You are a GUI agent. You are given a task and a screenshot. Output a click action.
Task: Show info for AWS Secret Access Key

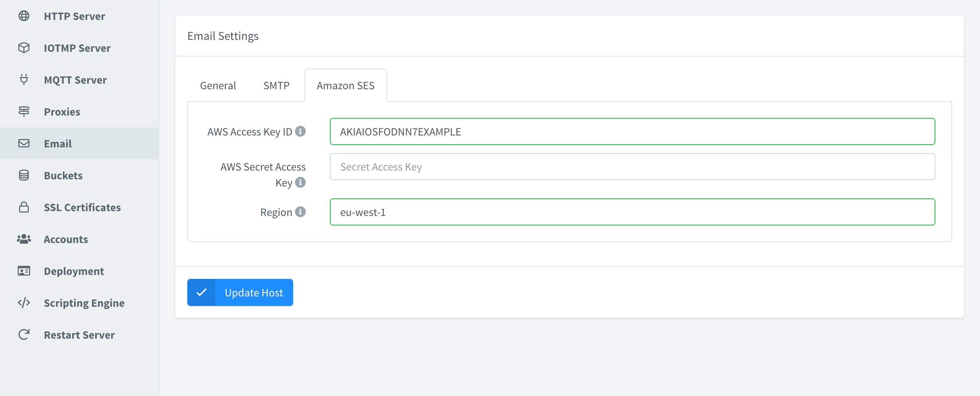[300, 182]
